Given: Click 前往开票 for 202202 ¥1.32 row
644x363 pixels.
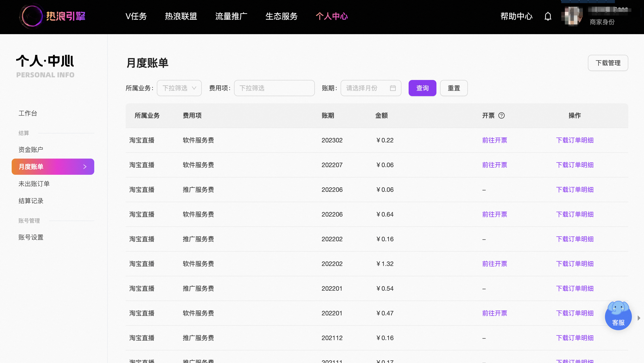Looking at the screenshot, I should click(x=495, y=264).
